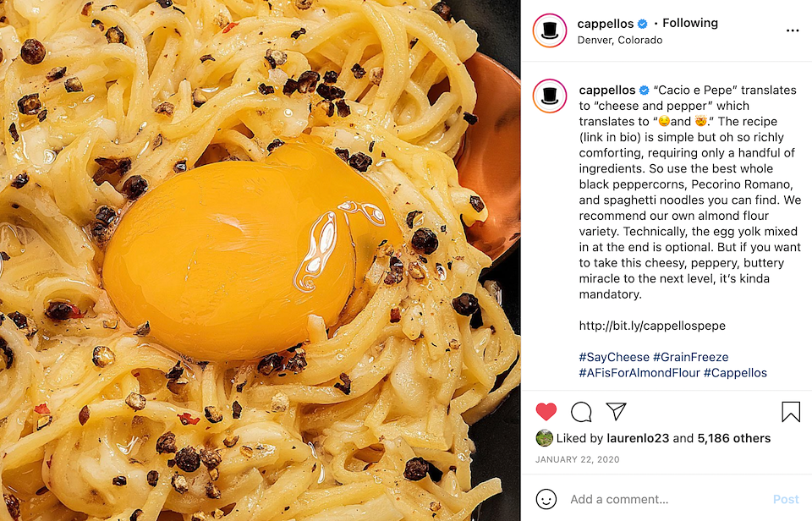
Task: Open comments via speech bubble icon
Action: click(581, 412)
